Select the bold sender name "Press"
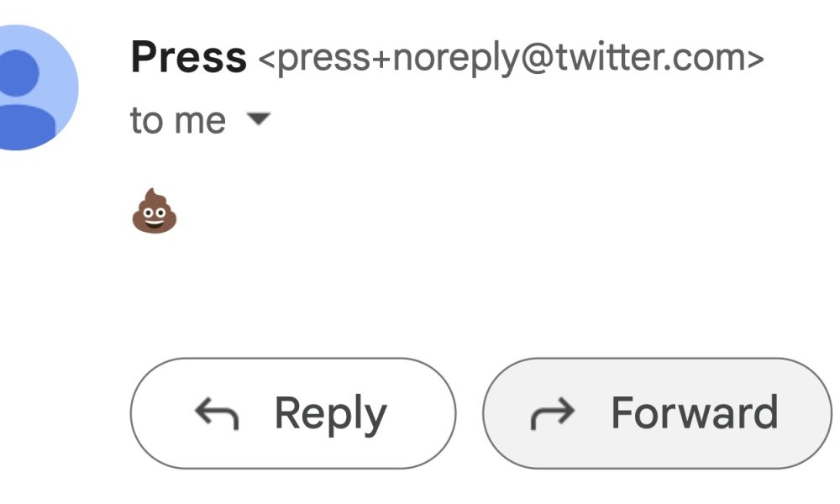This screenshot has width=840, height=504. 188,57
